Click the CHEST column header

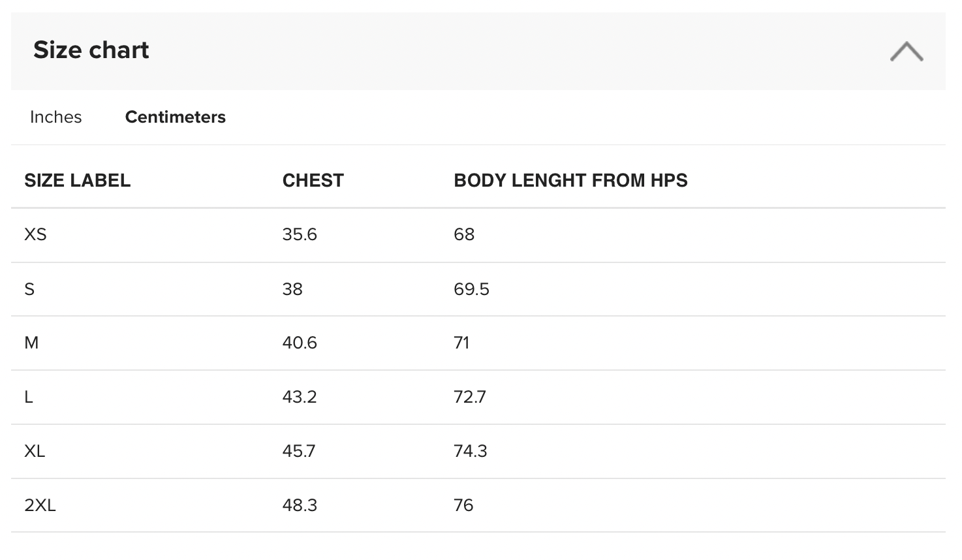point(313,181)
